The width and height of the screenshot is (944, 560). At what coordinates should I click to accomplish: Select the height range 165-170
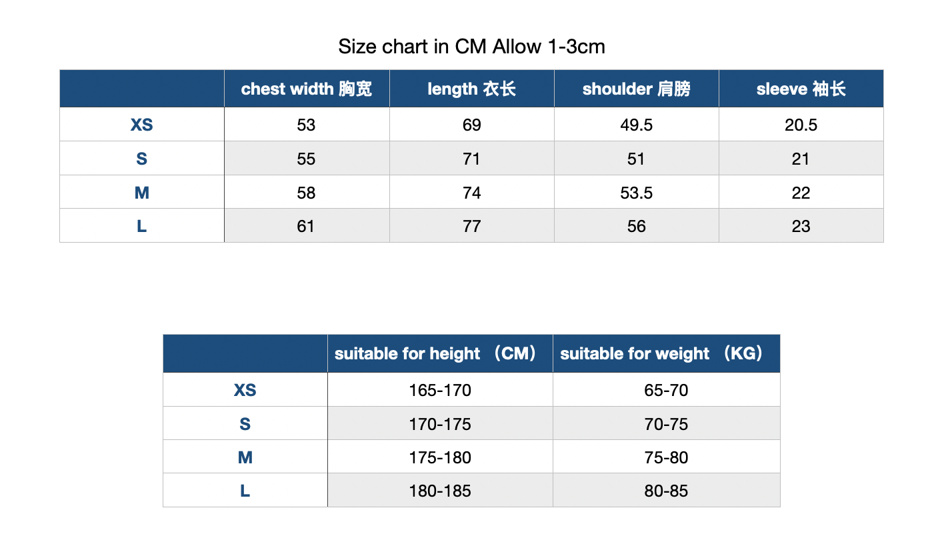(440, 390)
